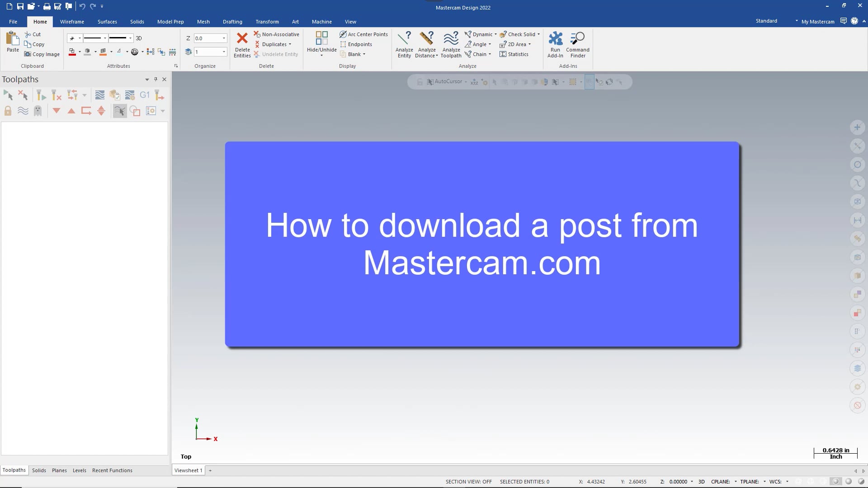
Task: Open the File menu
Action: tap(13, 22)
